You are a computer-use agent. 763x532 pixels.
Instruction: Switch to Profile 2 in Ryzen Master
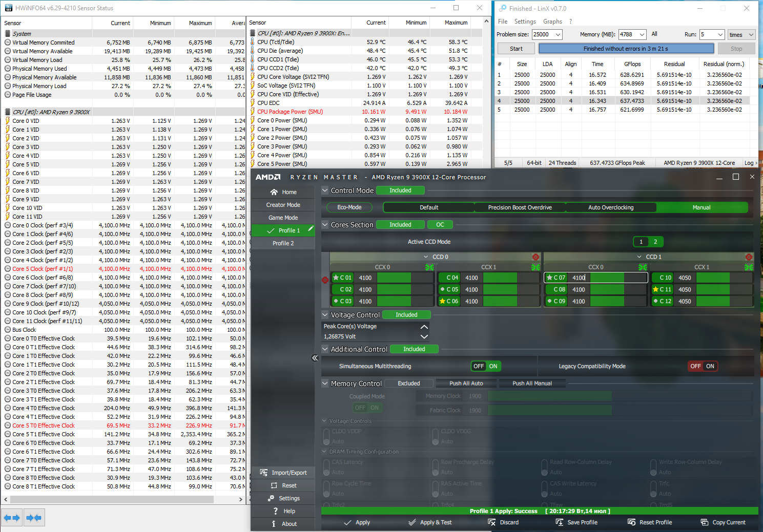pyautogui.click(x=283, y=243)
